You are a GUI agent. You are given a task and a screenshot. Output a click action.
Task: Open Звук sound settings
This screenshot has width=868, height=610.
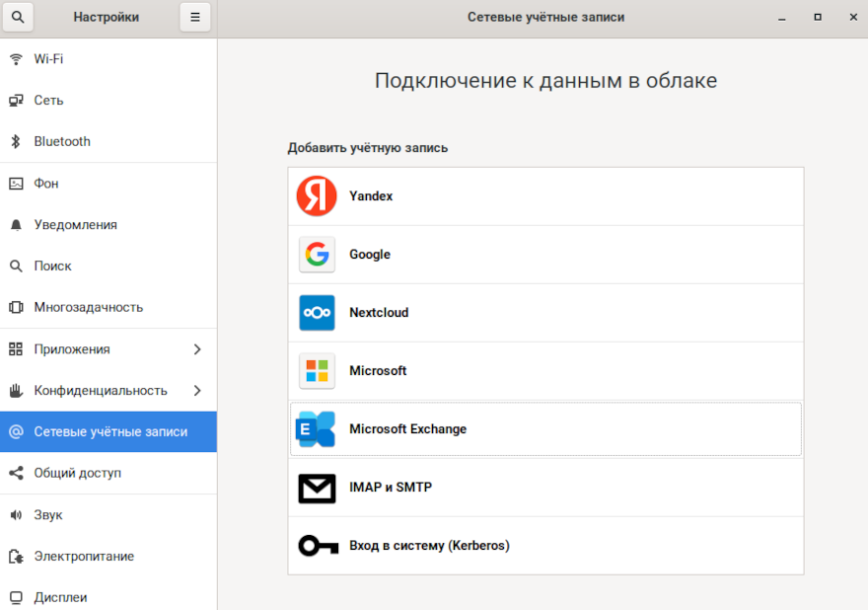48,515
